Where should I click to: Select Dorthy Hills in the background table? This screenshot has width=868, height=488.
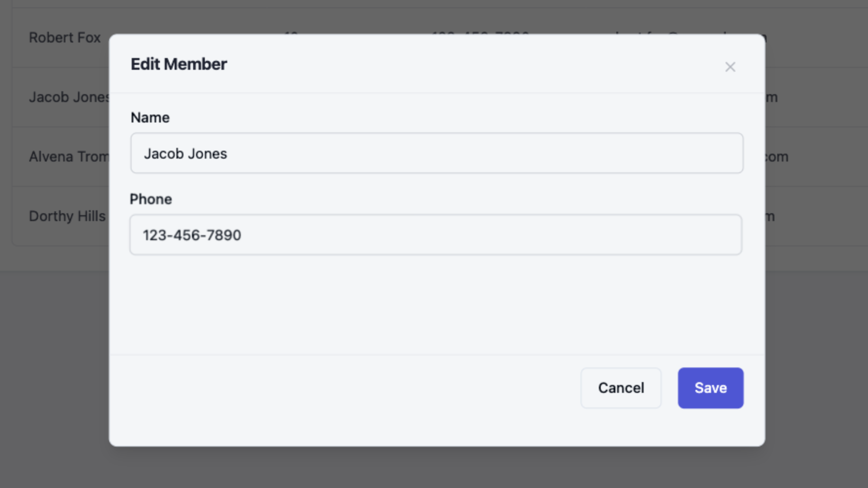[x=67, y=216]
